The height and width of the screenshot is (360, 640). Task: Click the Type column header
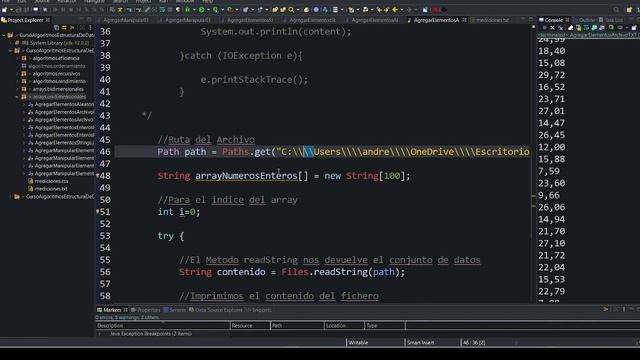385,326
